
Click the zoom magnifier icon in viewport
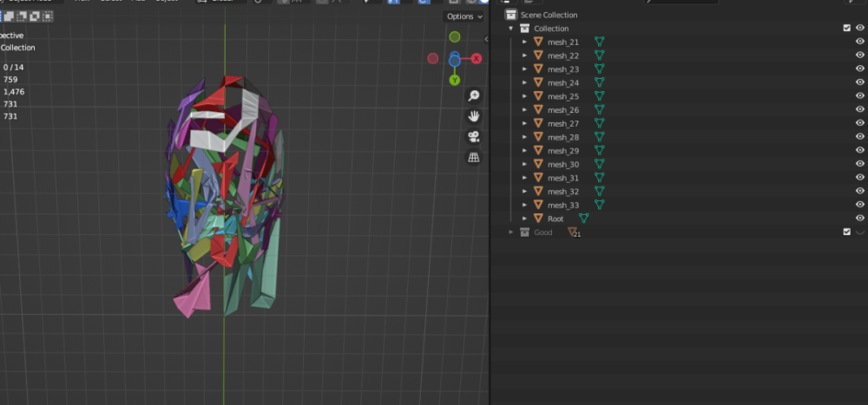click(x=474, y=95)
